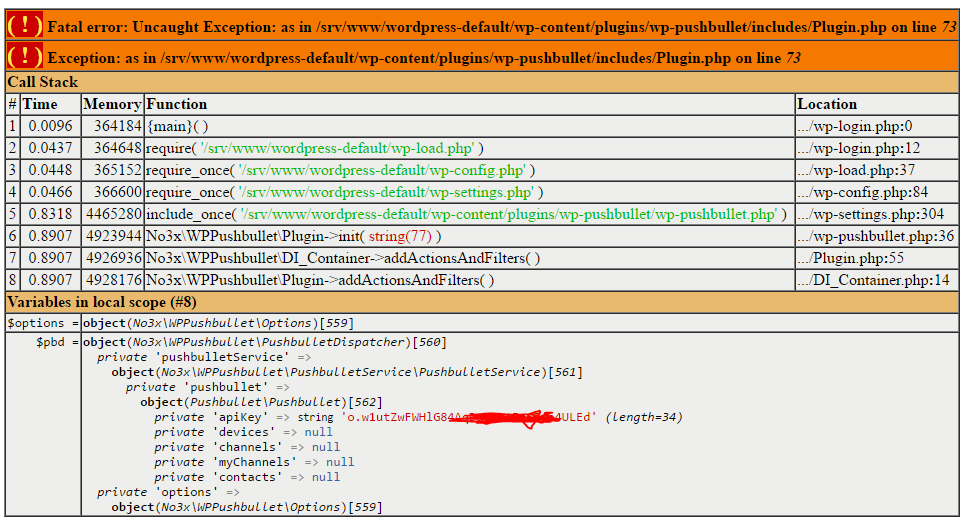The image size is (965, 520).
Task: Click the private 'myChannels' => null line
Action: [254, 462]
